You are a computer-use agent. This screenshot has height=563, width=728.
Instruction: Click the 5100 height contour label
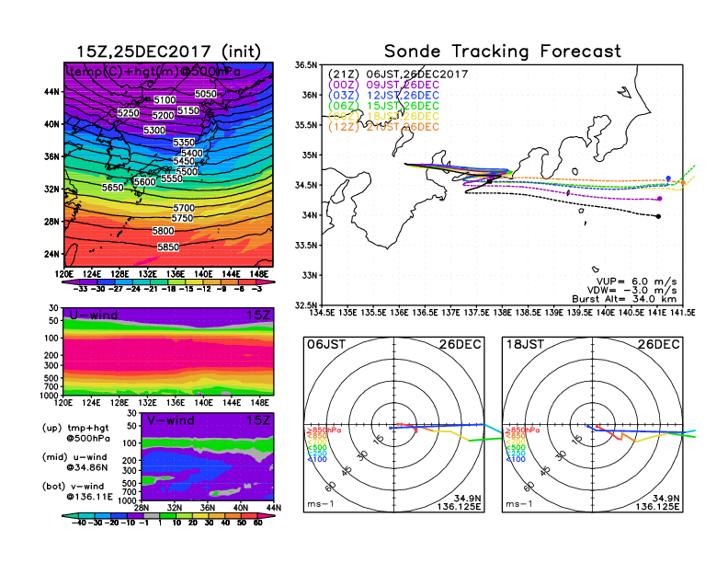click(x=165, y=100)
